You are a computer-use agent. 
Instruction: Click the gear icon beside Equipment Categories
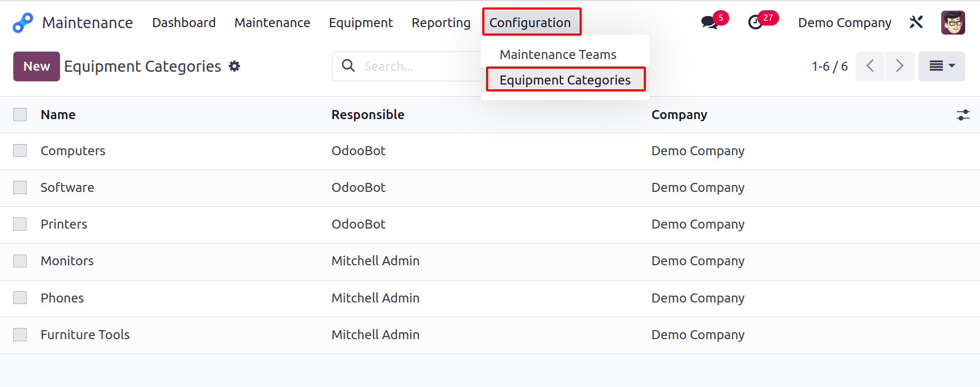[x=234, y=66]
